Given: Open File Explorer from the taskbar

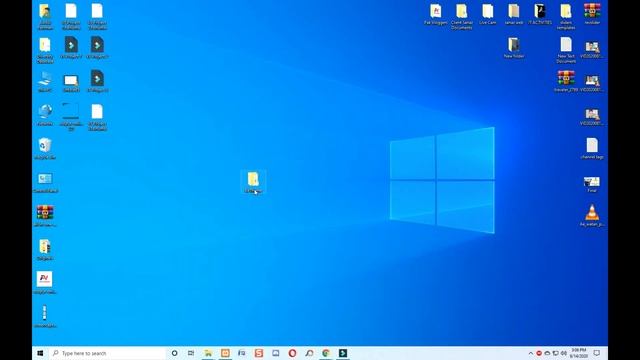Looking at the screenshot, I should click(208, 353).
